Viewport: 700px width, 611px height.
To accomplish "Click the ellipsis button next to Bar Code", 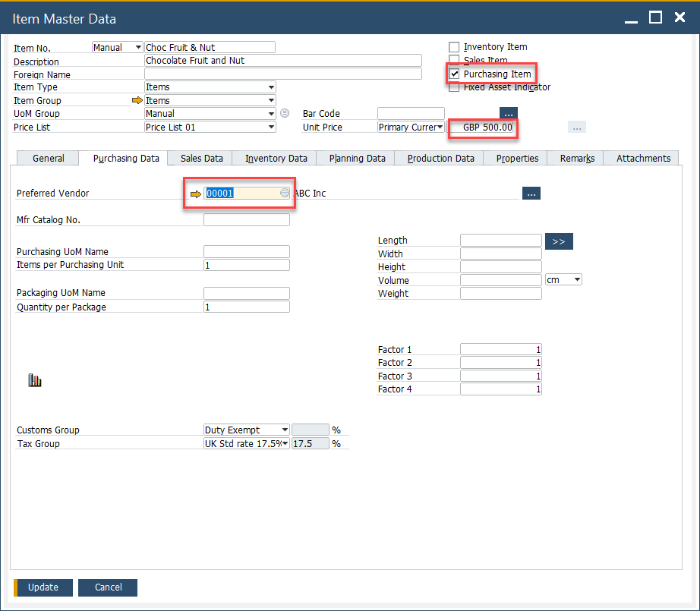I will coord(508,114).
